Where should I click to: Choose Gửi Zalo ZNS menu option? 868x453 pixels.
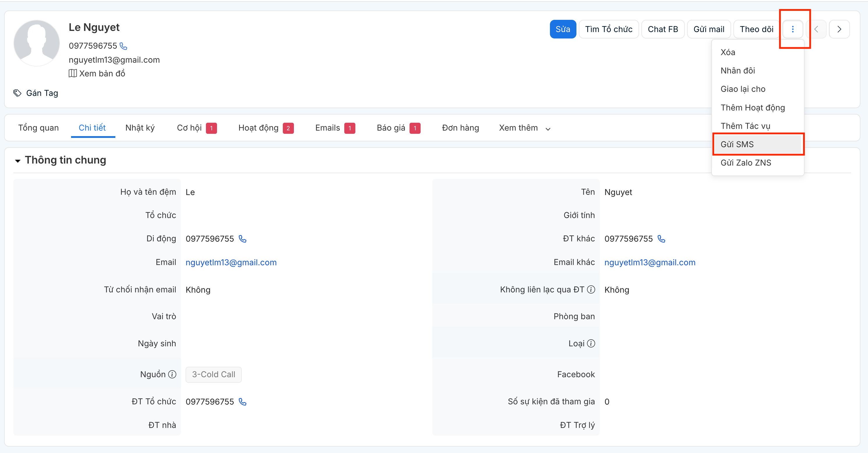(746, 163)
